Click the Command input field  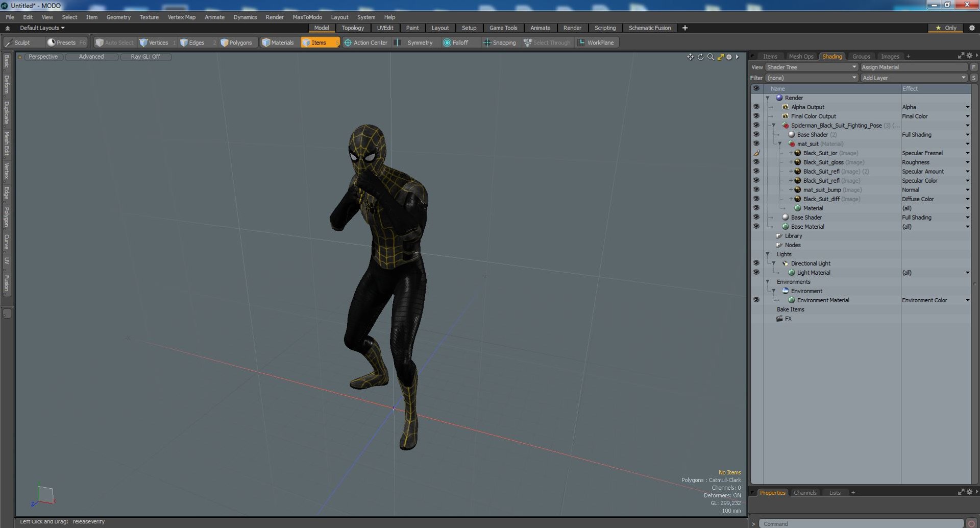[x=861, y=524]
